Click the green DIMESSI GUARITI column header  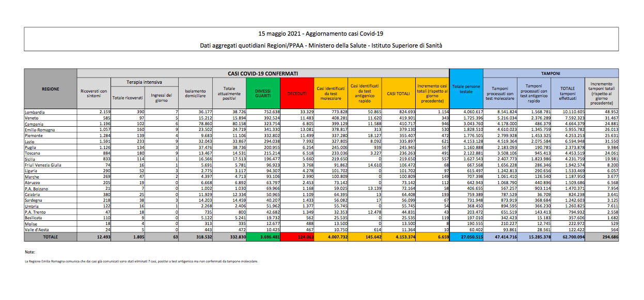click(x=263, y=93)
